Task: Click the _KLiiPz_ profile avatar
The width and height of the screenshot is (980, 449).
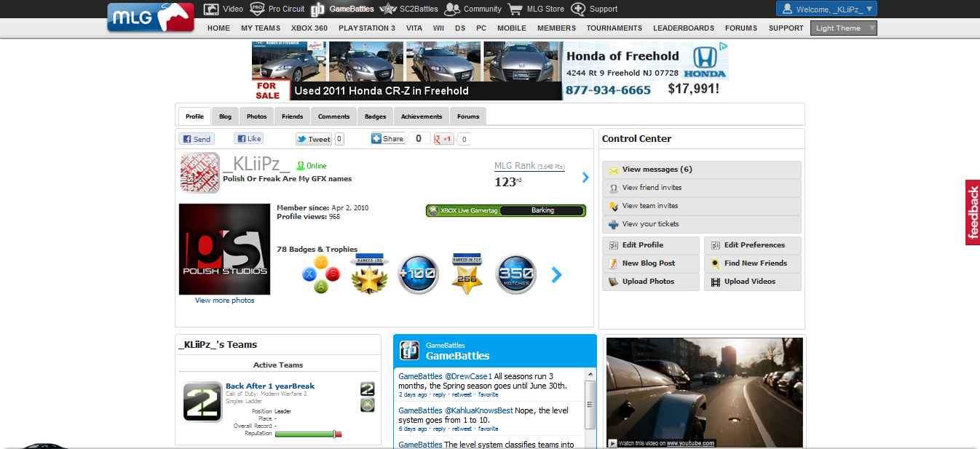Action: tap(199, 172)
